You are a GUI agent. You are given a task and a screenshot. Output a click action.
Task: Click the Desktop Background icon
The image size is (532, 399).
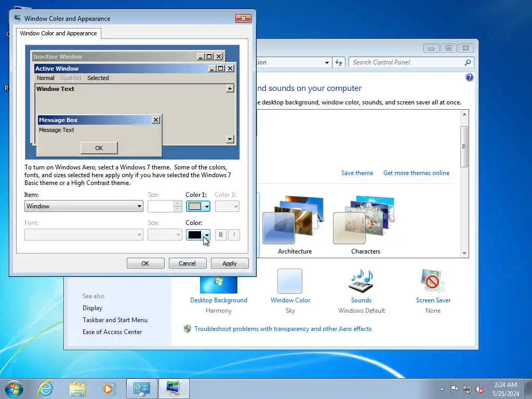(219, 285)
